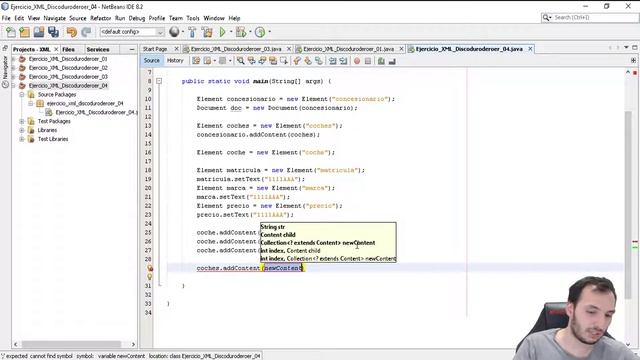640x360 pixels.
Task: Click the horizontal scrollbar of Projects panel
Action: coord(71,344)
